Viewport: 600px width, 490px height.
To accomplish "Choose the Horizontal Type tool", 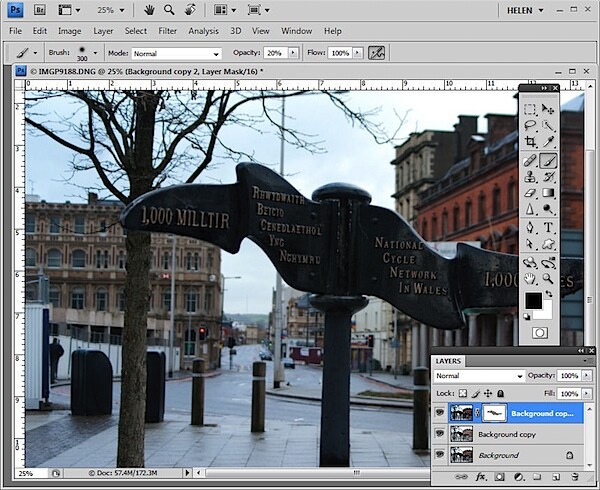I will coord(548,227).
